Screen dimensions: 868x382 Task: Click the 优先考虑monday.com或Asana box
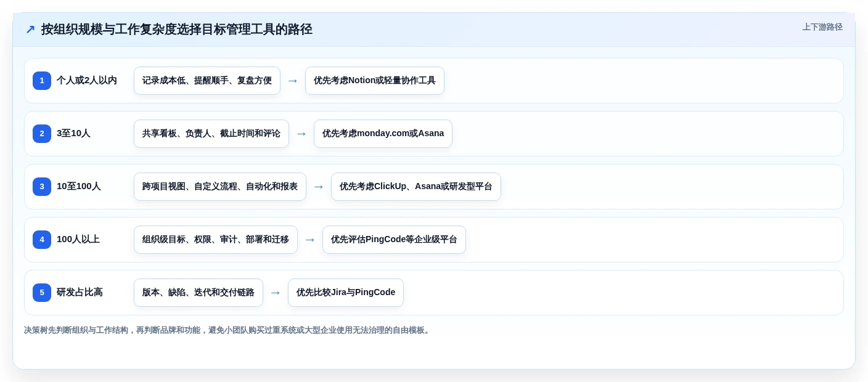pyautogui.click(x=383, y=134)
